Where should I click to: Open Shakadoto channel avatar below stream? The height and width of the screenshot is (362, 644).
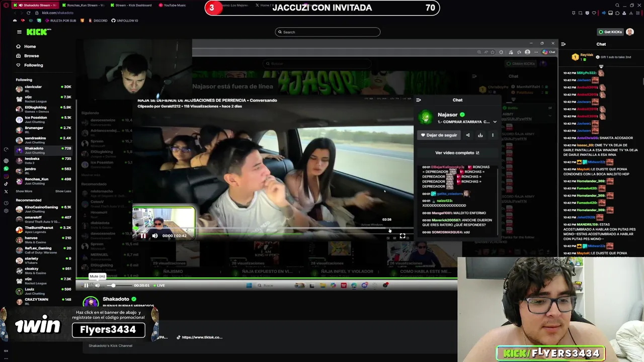click(91, 302)
